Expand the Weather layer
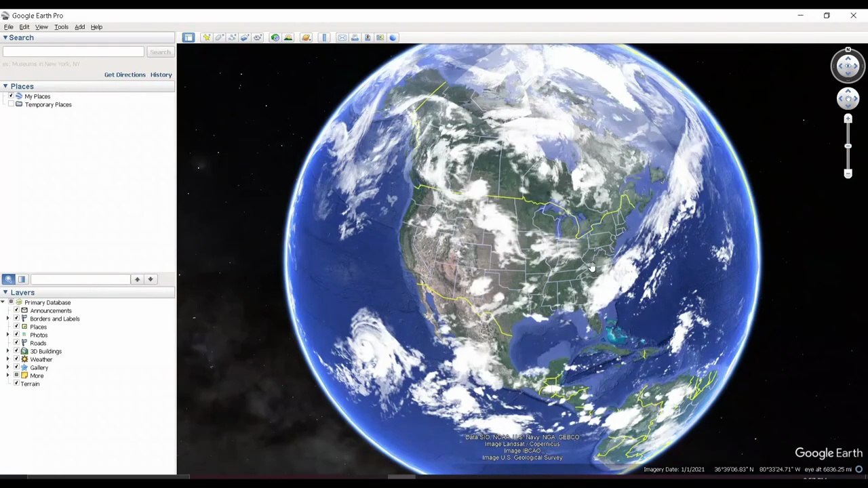 click(8, 359)
